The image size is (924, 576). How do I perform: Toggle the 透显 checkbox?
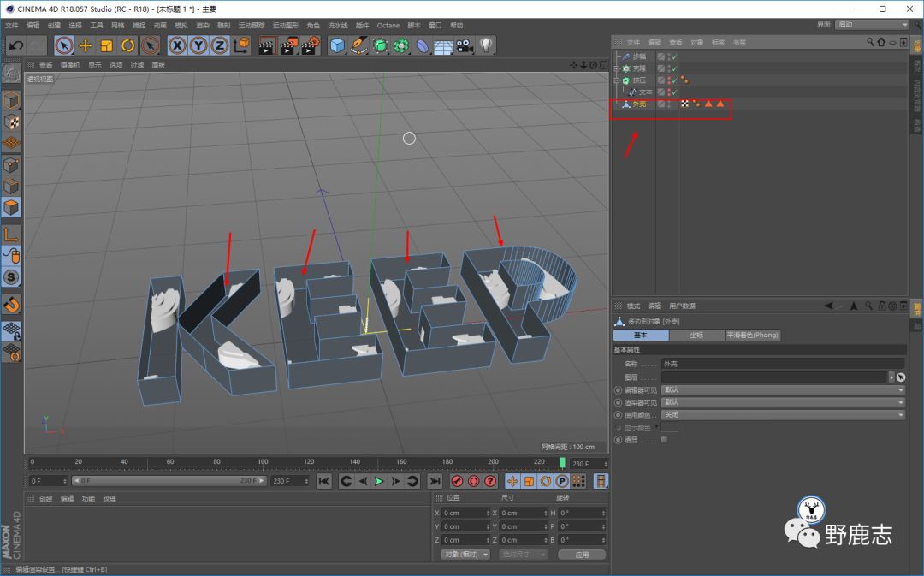click(x=664, y=439)
